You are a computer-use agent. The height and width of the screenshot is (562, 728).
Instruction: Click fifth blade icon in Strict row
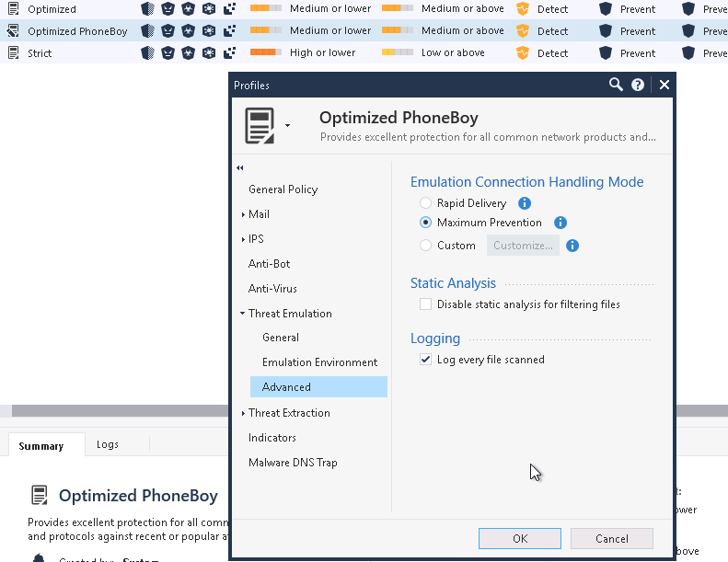229,53
